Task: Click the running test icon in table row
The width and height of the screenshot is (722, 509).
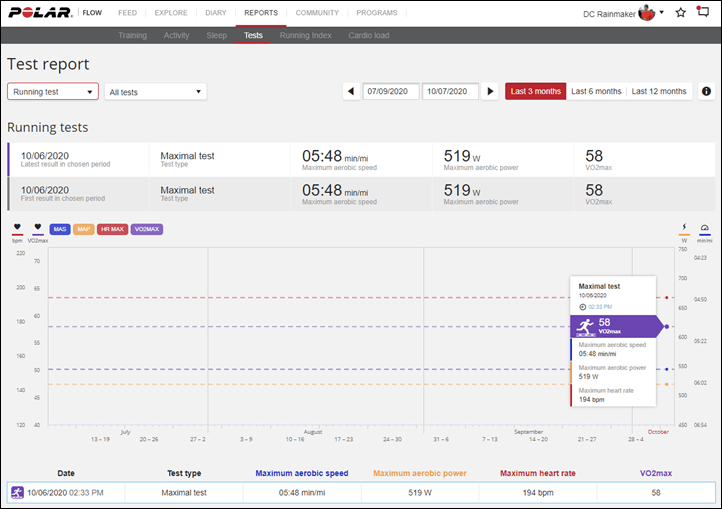Action: tap(17, 492)
